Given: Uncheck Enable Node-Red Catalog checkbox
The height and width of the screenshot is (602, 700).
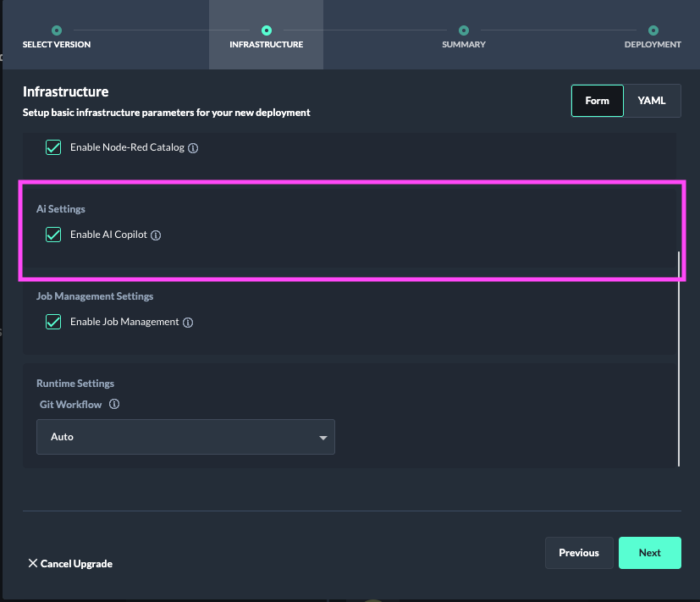Looking at the screenshot, I should [53, 147].
